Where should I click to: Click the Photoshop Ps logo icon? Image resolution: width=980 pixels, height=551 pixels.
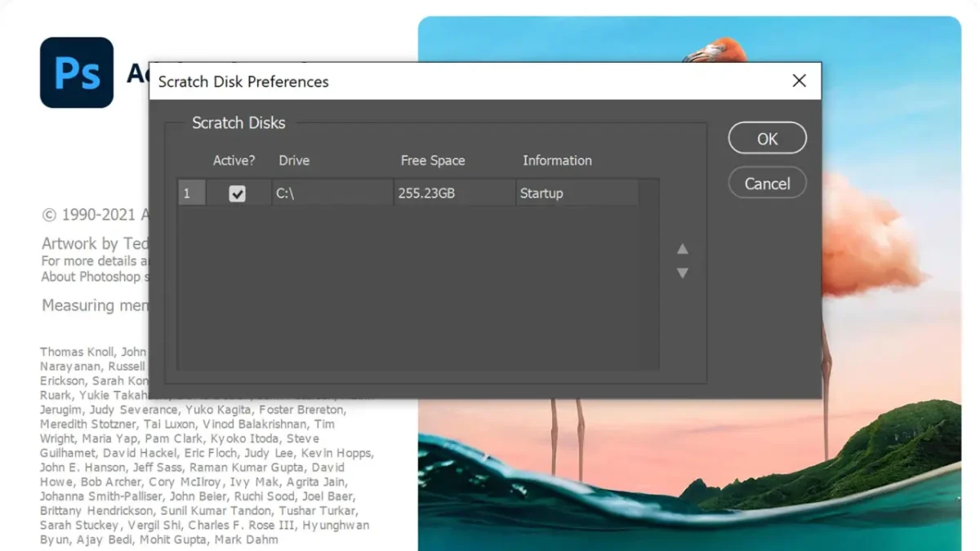point(77,73)
